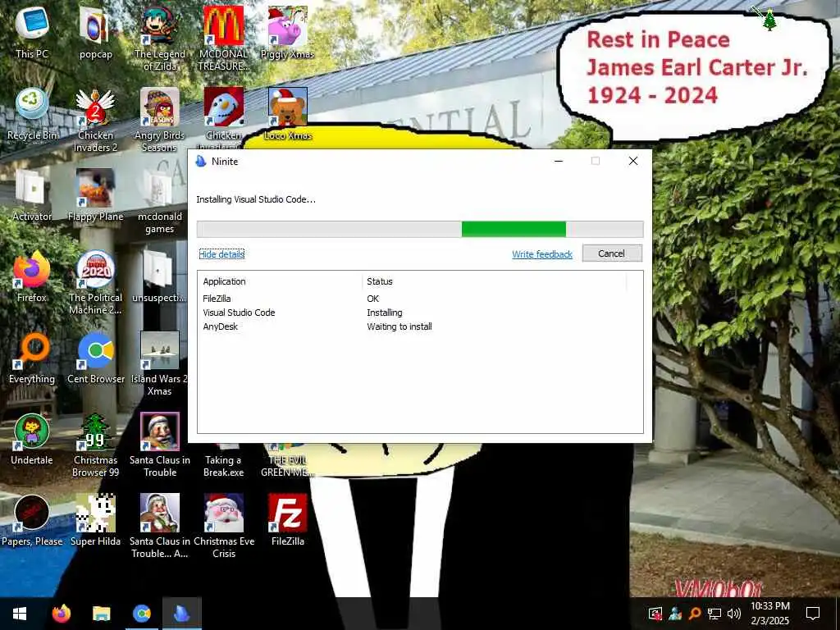Image resolution: width=840 pixels, height=630 pixels.
Task: Open the taskbar clock showing 10:33 PM
Action: [x=769, y=614]
